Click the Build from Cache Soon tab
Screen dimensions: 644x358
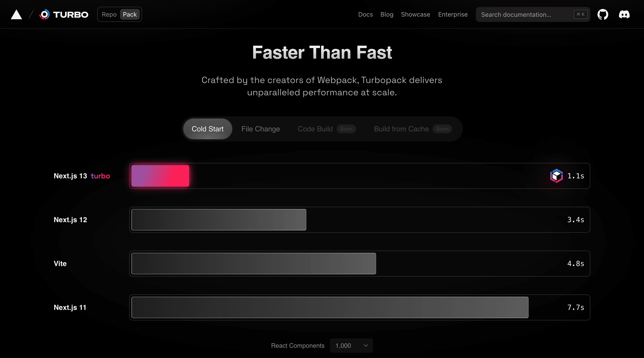pyautogui.click(x=412, y=129)
